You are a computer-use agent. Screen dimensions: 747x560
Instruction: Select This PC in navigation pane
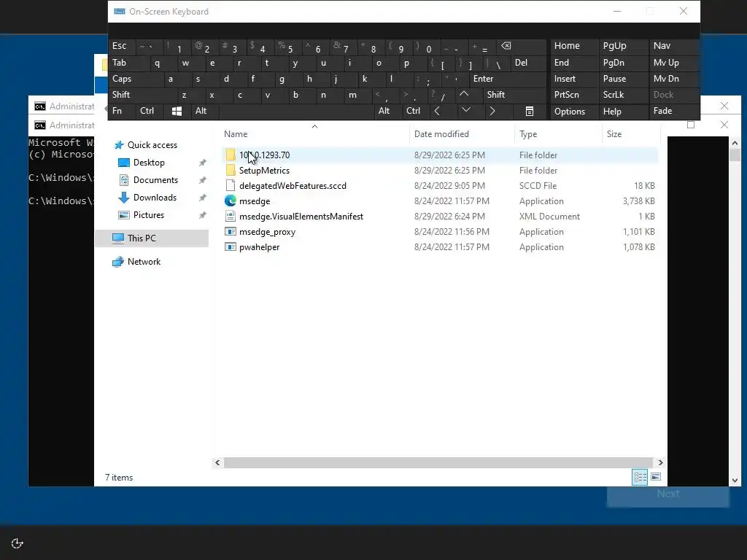pyautogui.click(x=142, y=238)
